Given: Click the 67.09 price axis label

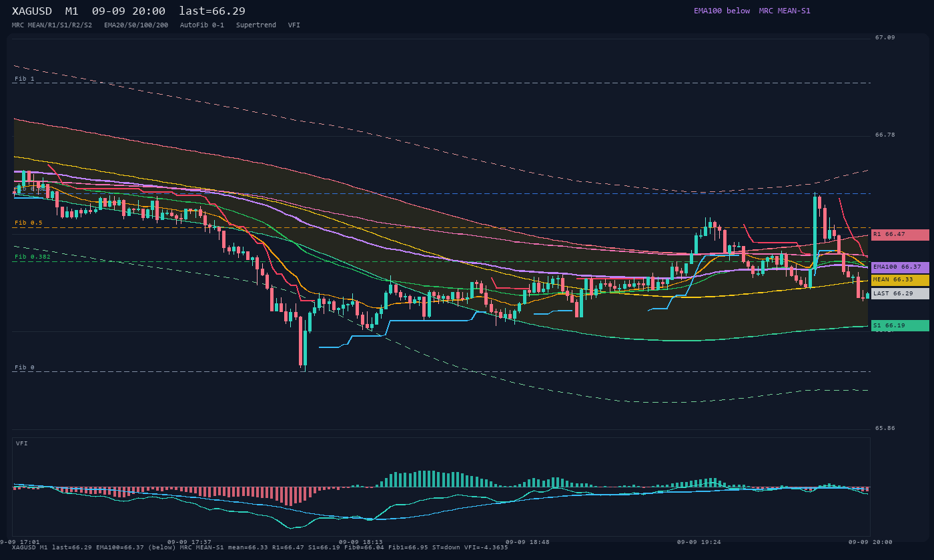Looking at the screenshot, I should click(885, 37).
